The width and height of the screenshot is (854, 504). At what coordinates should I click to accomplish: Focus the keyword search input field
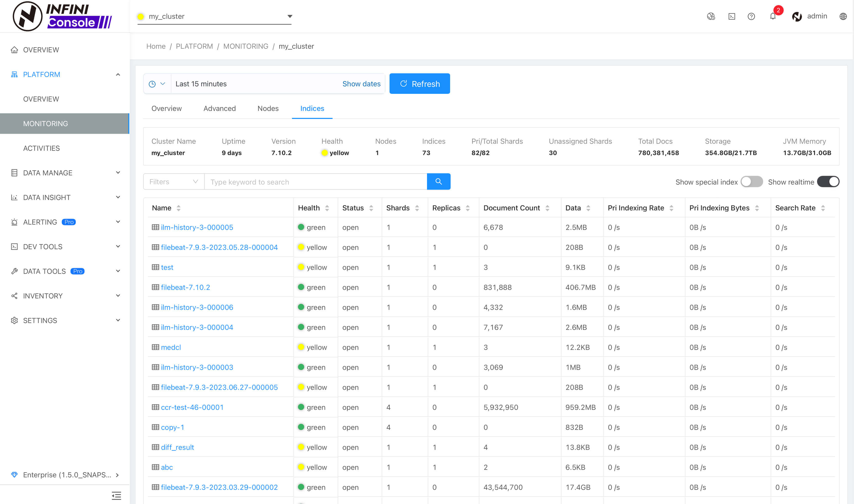coord(315,182)
